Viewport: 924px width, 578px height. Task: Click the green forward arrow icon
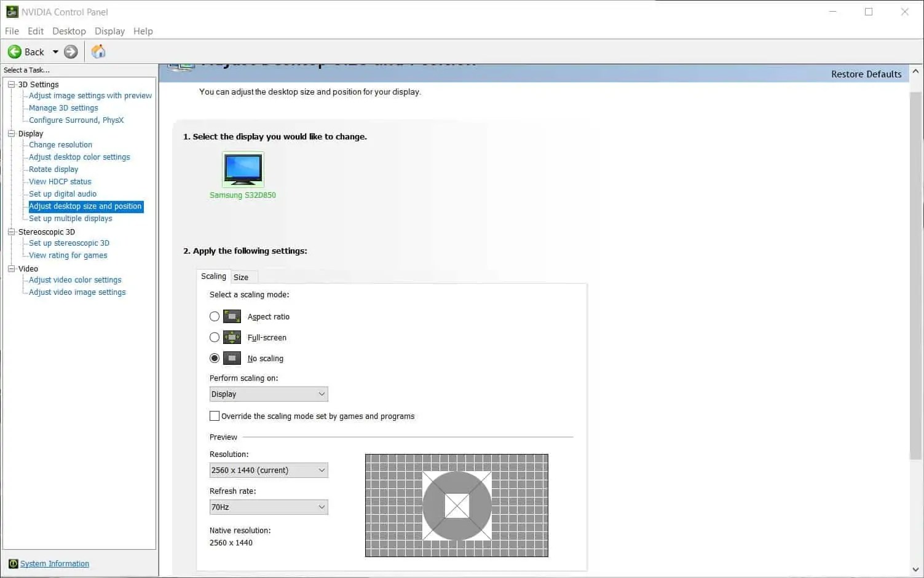(x=69, y=52)
